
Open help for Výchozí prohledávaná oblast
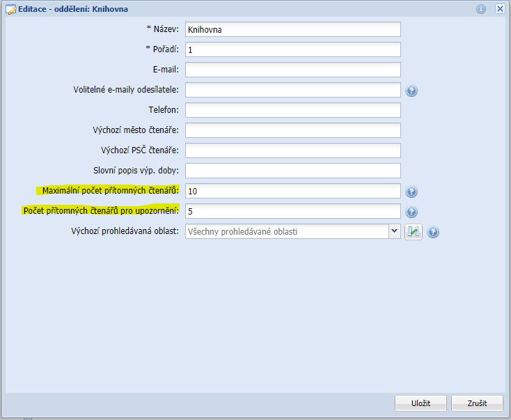coord(433,233)
